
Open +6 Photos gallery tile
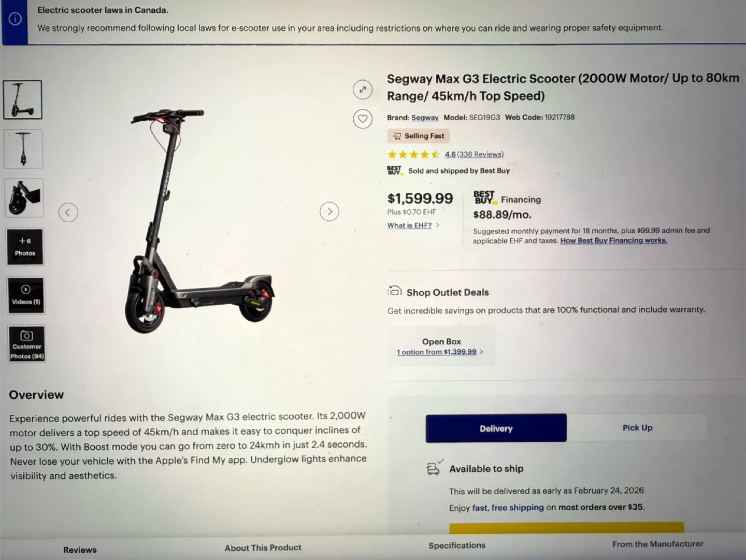[x=25, y=247]
